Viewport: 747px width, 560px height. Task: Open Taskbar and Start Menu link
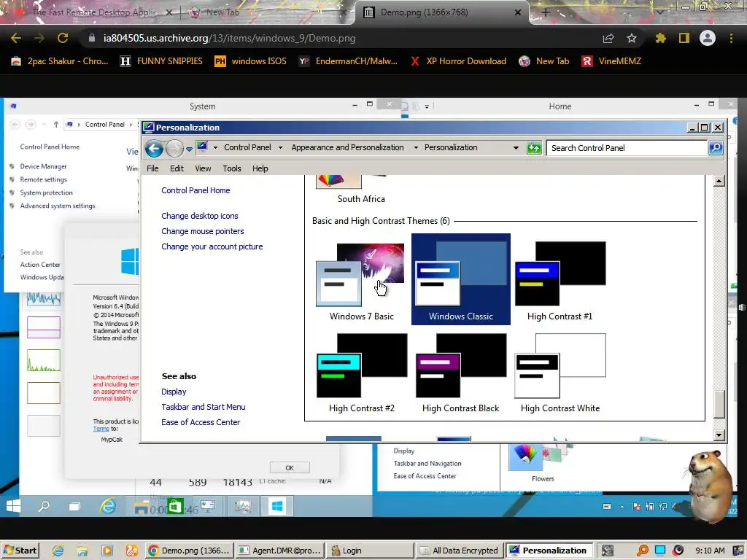(x=204, y=407)
